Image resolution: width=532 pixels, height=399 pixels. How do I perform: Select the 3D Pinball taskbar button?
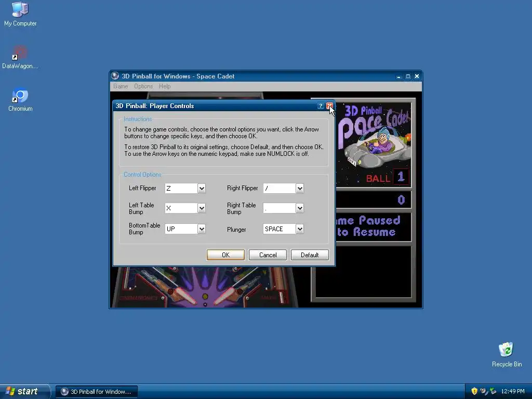click(x=97, y=392)
